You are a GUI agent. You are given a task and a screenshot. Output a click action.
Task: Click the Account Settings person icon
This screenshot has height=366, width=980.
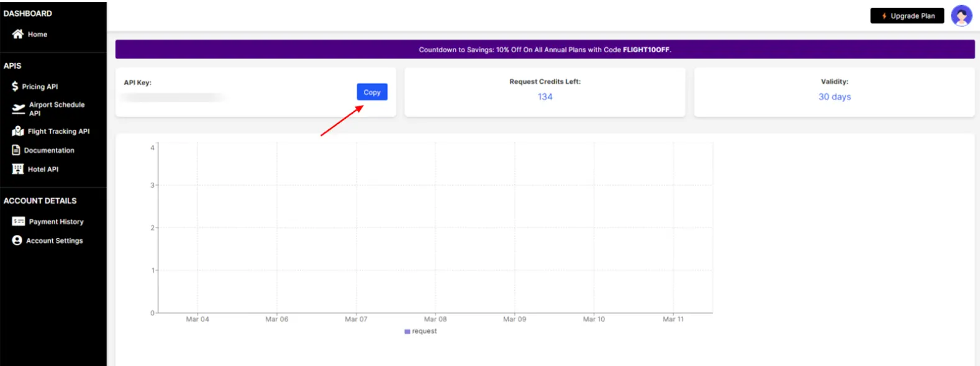click(x=17, y=240)
